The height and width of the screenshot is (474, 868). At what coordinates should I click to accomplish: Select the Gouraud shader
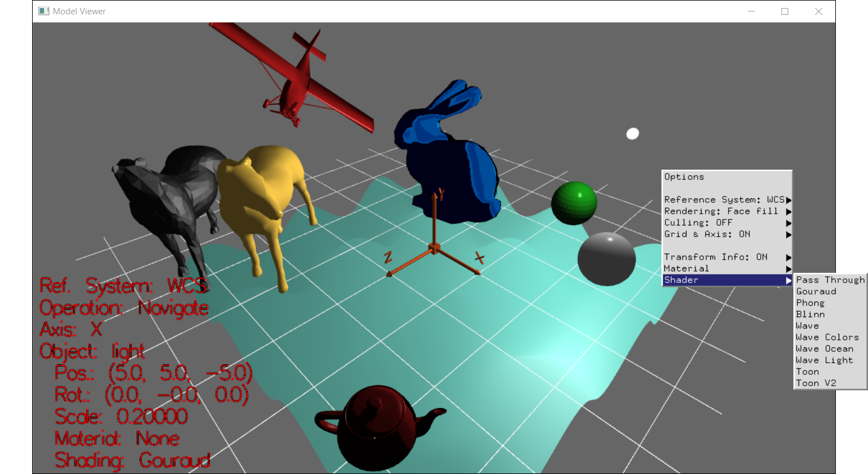pyautogui.click(x=830, y=291)
